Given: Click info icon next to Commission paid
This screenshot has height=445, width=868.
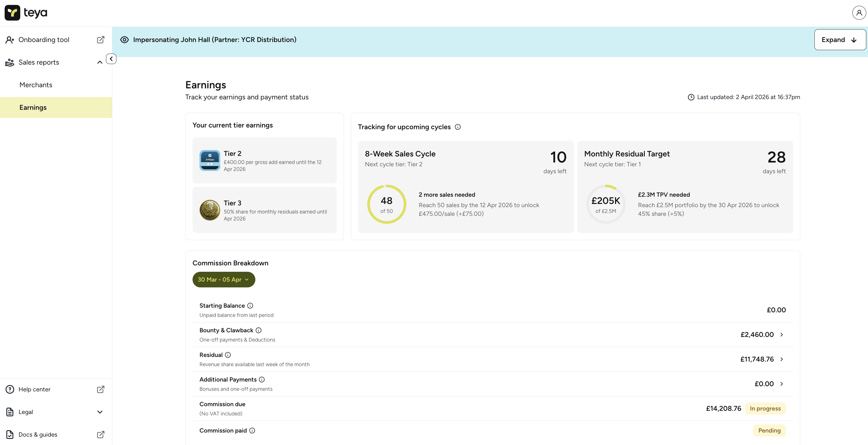Looking at the screenshot, I should (252, 431).
